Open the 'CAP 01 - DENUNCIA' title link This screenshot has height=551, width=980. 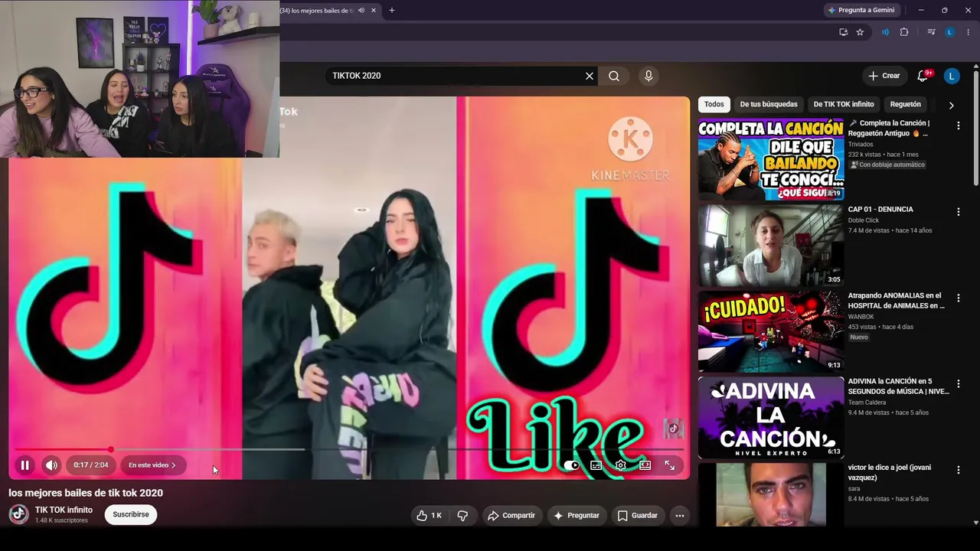[x=880, y=209]
